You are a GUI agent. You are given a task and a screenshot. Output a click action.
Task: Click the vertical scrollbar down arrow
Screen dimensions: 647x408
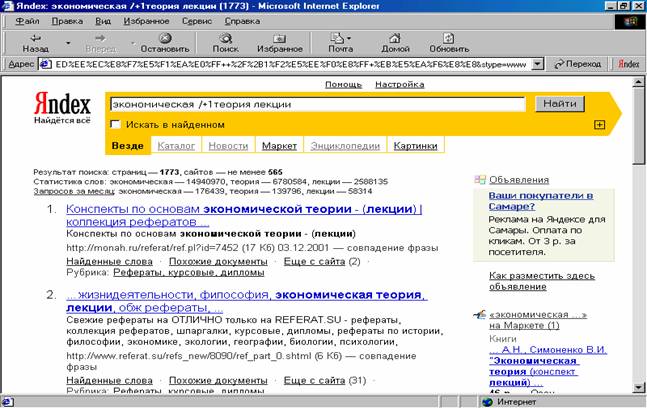click(638, 387)
